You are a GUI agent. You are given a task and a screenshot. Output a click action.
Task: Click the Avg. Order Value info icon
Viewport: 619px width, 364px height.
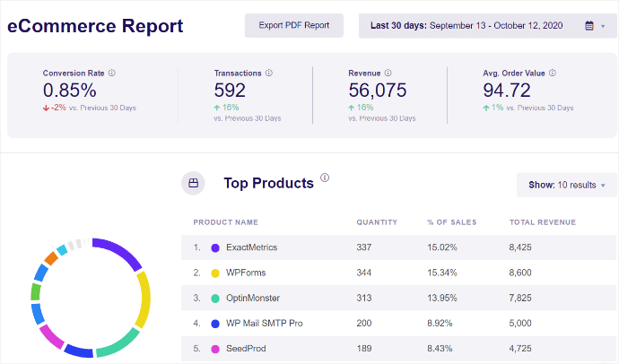click(x=552, y=73)
